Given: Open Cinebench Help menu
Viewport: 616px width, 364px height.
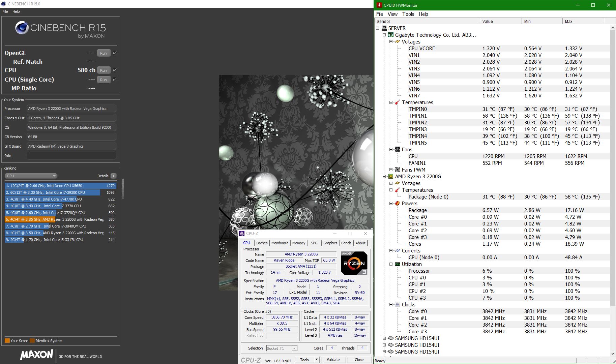Looking at the screenshot, I should (16, 11).
